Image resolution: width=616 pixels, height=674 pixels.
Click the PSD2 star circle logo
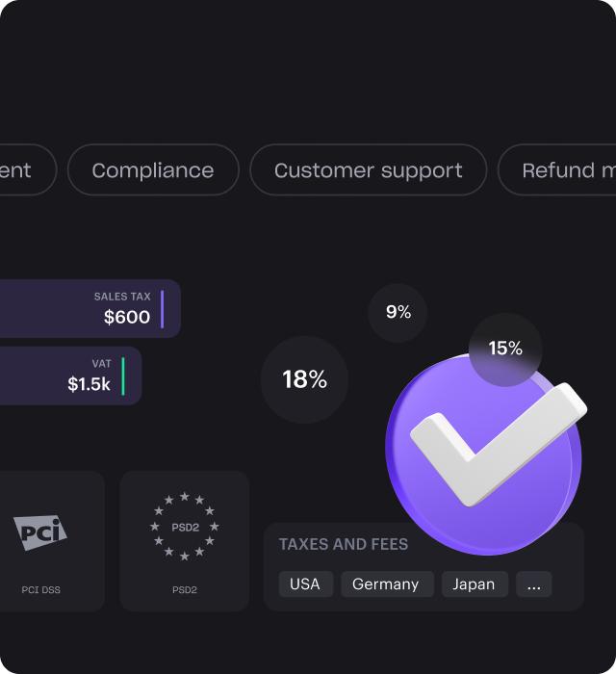184,526
